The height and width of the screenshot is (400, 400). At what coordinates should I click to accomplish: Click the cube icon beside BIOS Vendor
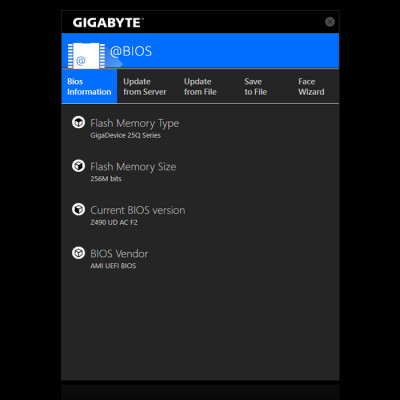(78, 253)
